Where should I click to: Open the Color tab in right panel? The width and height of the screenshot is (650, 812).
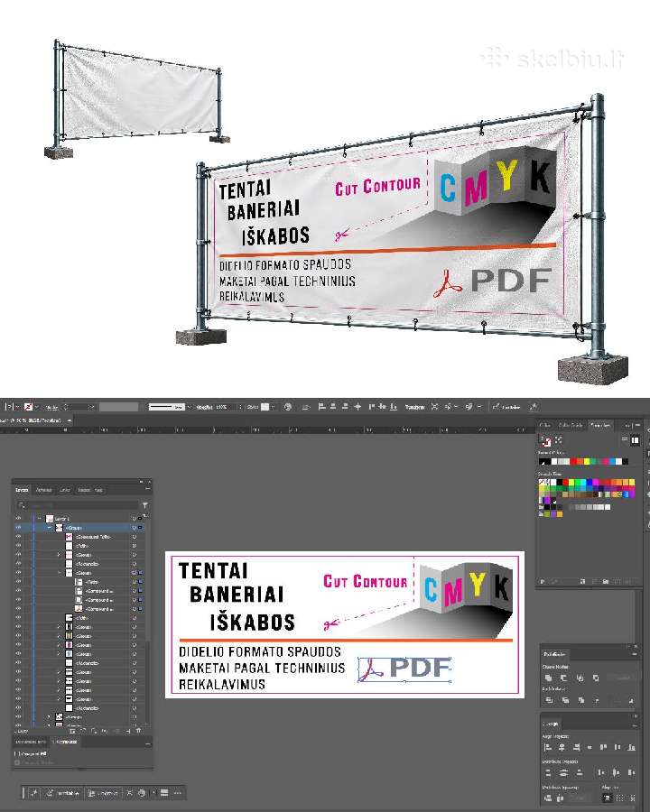tap(544, 425)
